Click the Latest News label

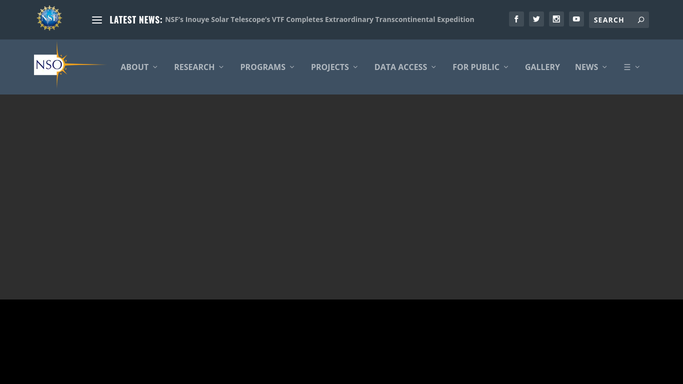tap(136, 20)
